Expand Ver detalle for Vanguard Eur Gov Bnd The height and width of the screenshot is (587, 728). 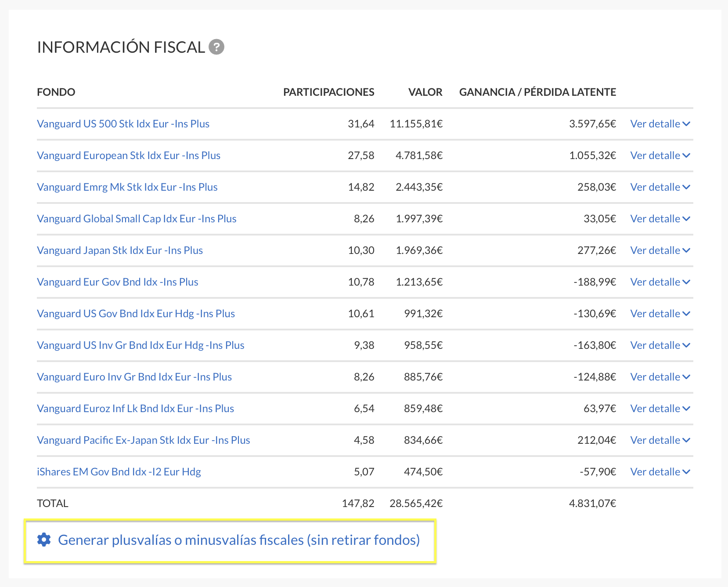click(x=660, y=282)
